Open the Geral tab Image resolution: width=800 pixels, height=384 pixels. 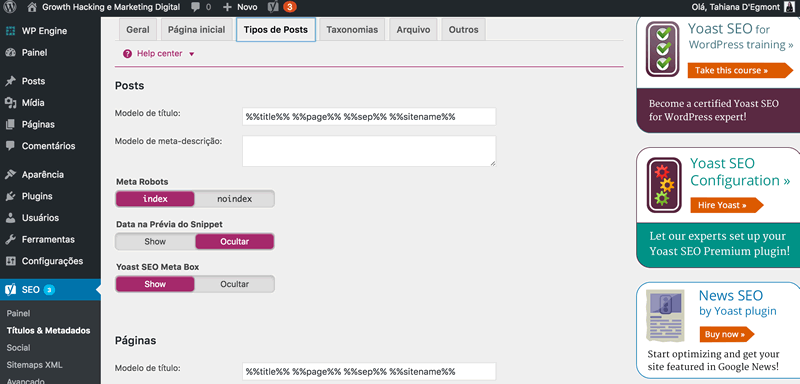coord(138,30)
